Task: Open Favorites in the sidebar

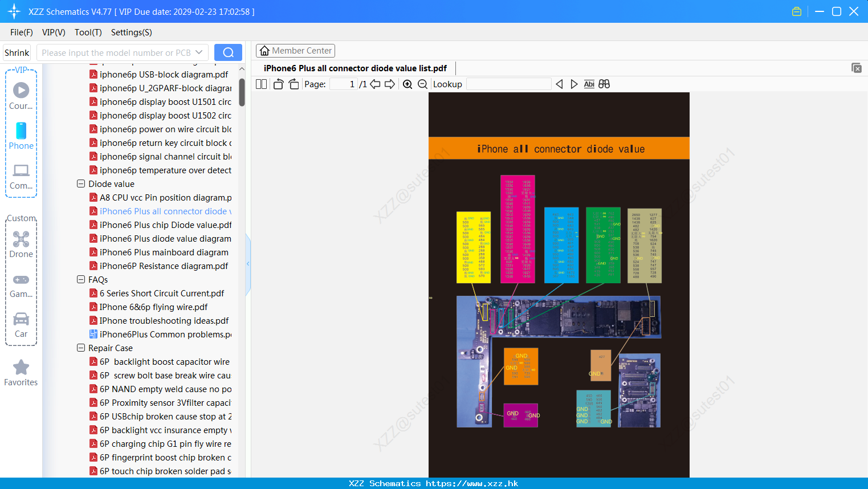Action: pyautogui.click(x=21, y=373)
